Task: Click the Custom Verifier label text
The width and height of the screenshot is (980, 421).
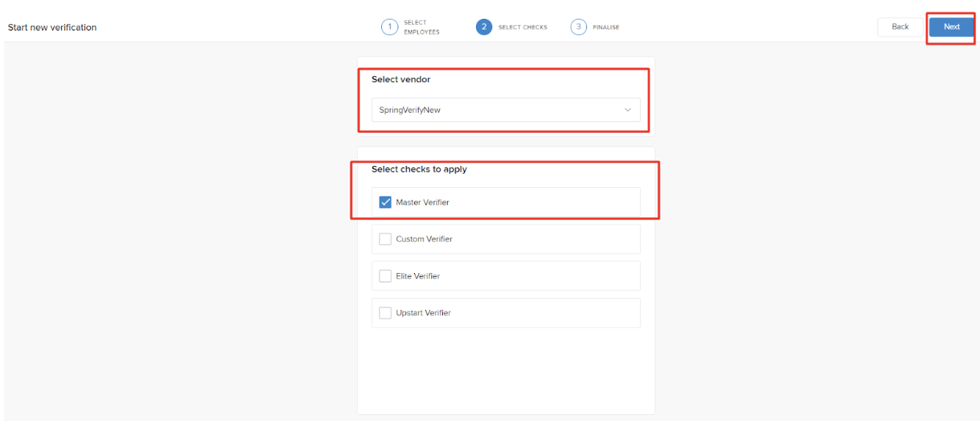Action: pos(424,239)
